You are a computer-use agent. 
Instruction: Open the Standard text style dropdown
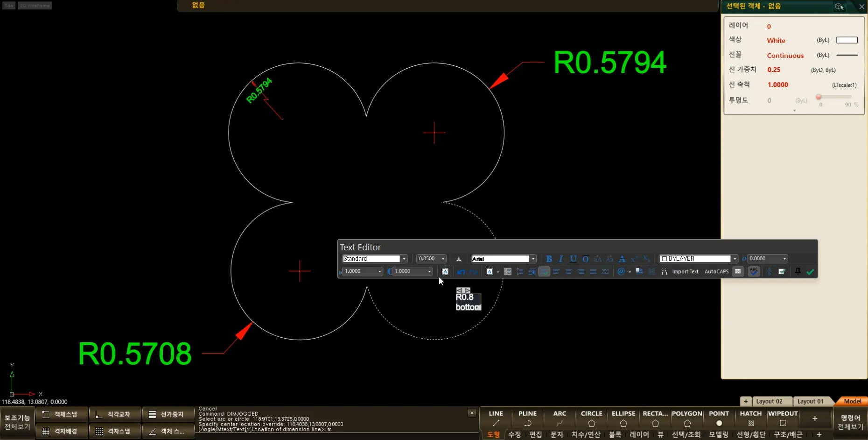[404, 259]
